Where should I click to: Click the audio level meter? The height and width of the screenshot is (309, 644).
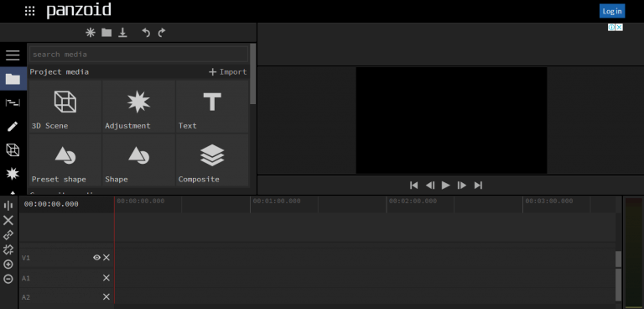(x=633, y=252)
